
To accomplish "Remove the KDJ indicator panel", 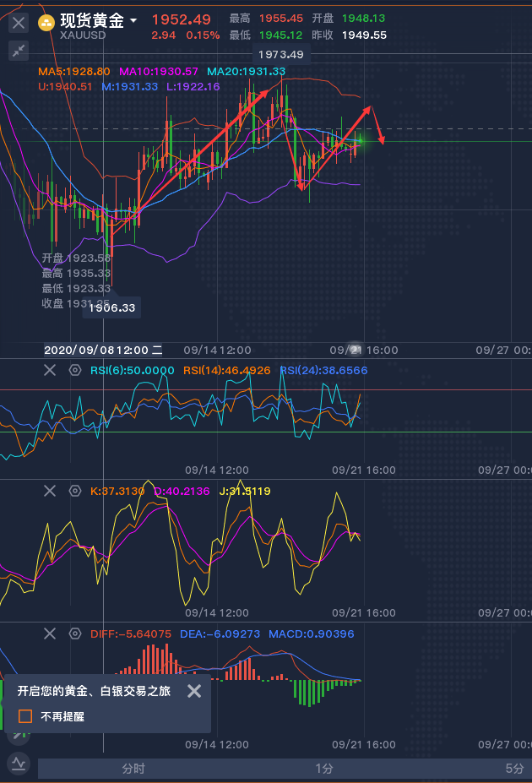I will [x=50, y=491].
